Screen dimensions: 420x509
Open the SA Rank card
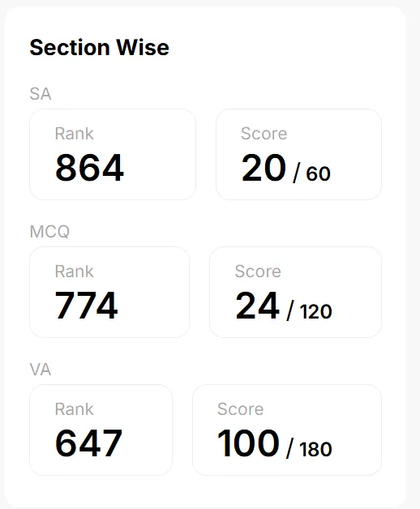(x=113, y=155)
